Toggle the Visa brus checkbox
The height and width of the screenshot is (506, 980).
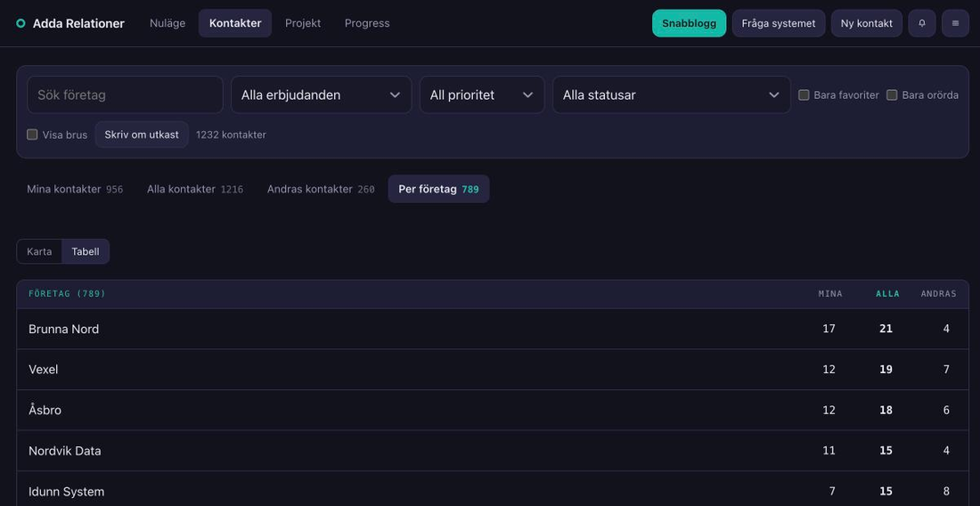click(x=32, y=135)
